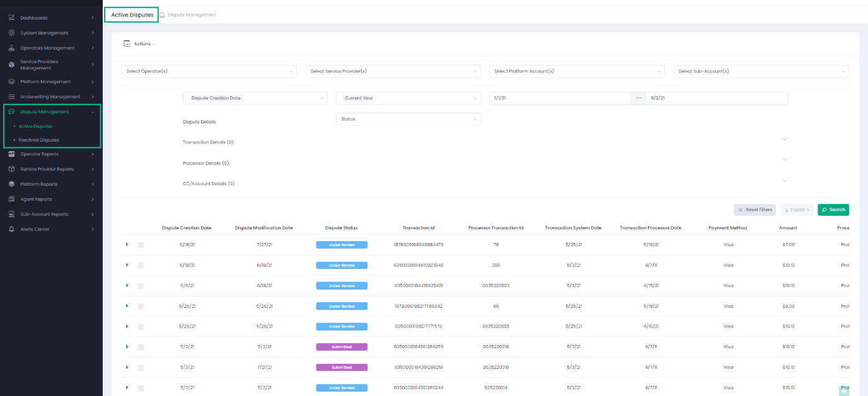
Task: Open the Select Operator(s) dropdown
Action: coord(208,72)
